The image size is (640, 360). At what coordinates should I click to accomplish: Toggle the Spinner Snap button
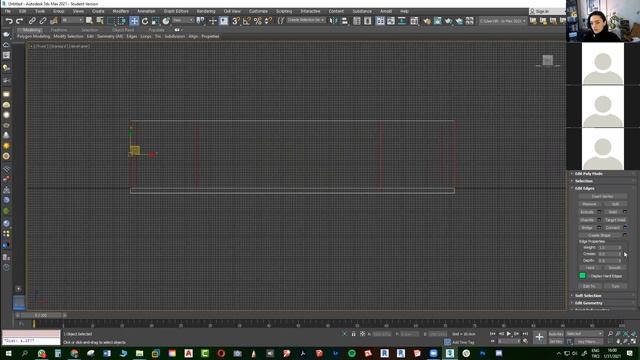point(268,21)
